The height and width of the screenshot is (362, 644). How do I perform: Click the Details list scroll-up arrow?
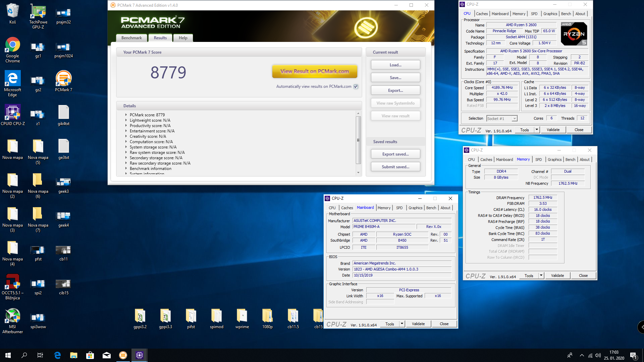[358, 114]
